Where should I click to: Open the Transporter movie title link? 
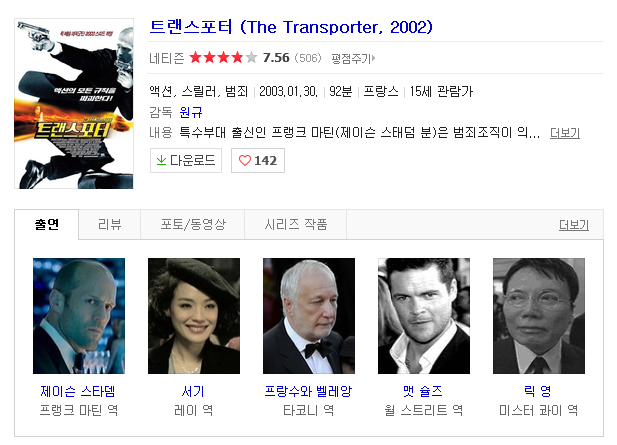click(291, 27)
